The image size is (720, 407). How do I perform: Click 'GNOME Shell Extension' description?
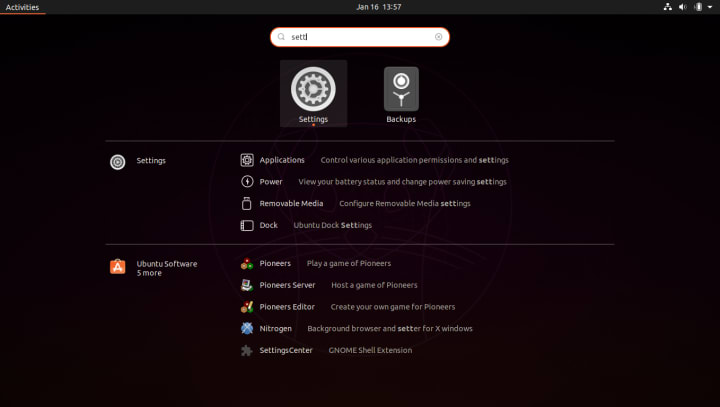[370, 350]
